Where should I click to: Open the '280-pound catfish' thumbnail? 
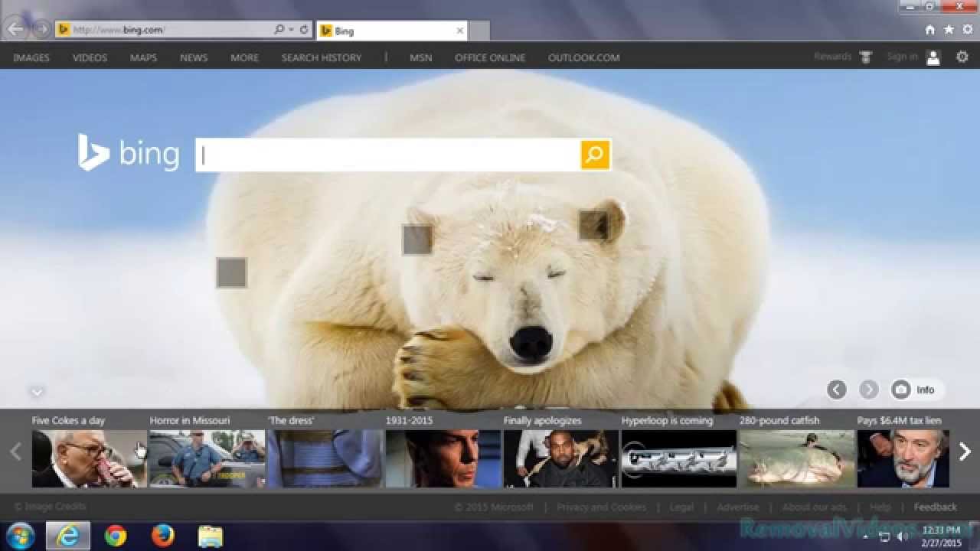point(796,458)
